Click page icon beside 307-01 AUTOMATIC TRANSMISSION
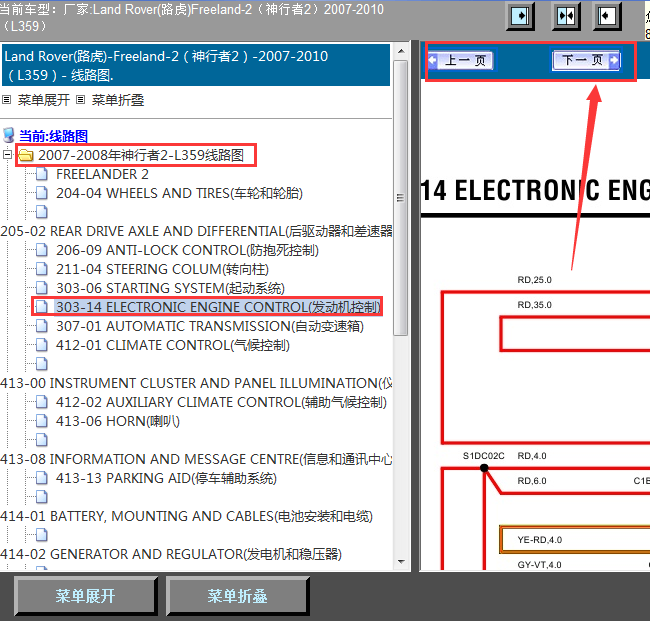 (41, 326)
